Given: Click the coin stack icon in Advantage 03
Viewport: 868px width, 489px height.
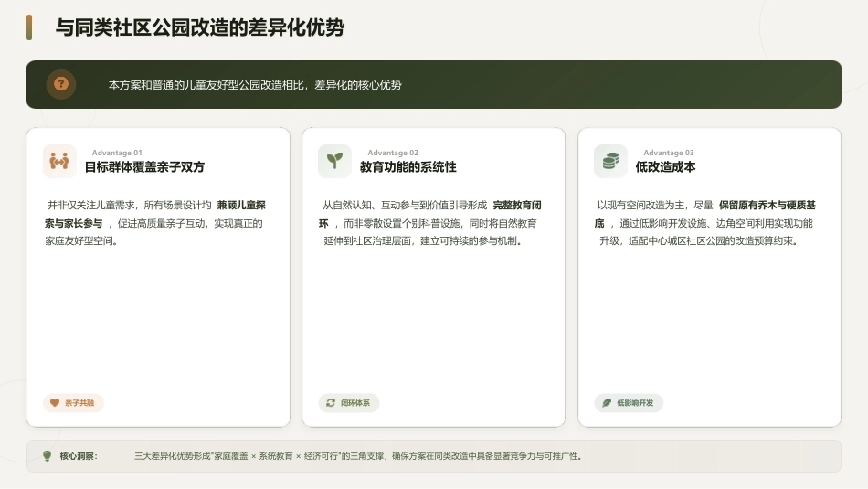Looking at the screenshot, I should point(610,161).
